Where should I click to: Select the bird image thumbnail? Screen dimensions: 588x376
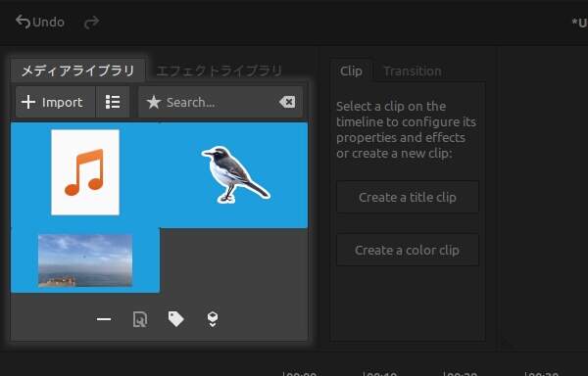click(235, 174)
